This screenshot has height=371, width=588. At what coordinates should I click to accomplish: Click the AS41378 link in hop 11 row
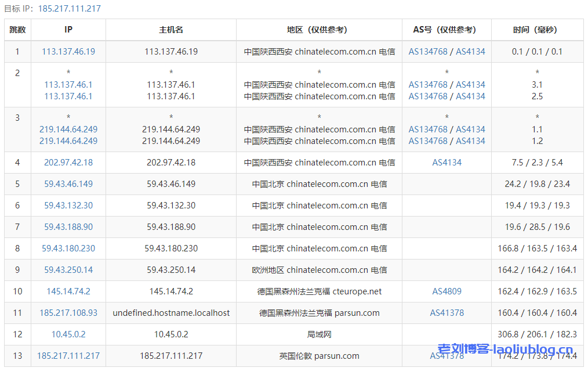click(447, 313)
